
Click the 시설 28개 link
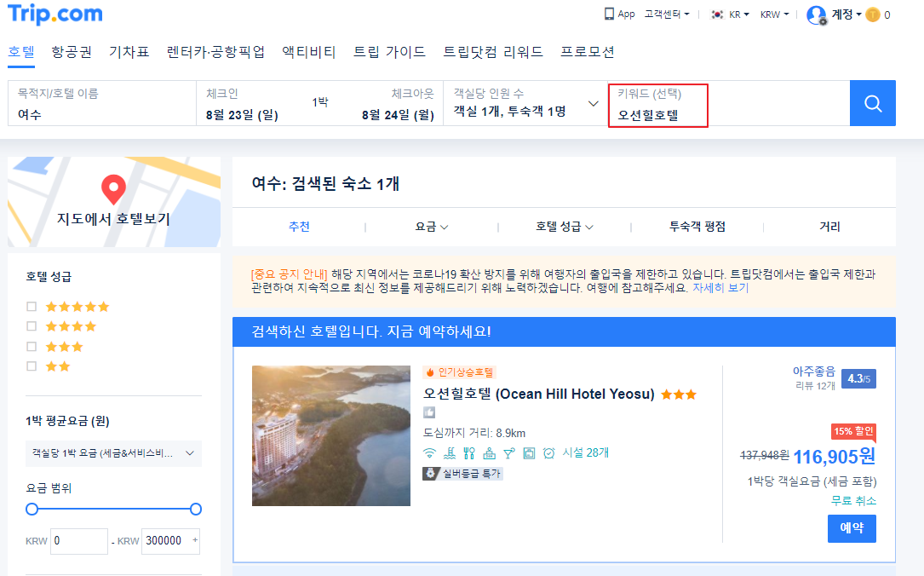(585, 452)
